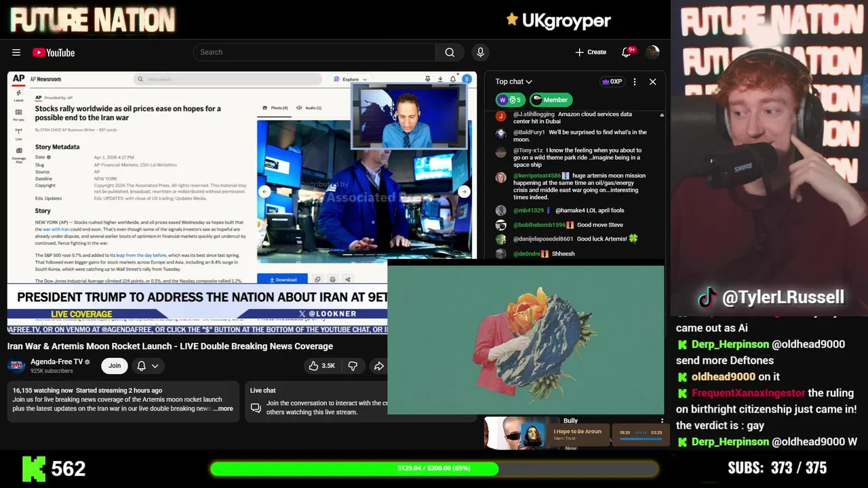868x488 pixels.
Task: Click the Share arrow icon
Action: [378, 366]
